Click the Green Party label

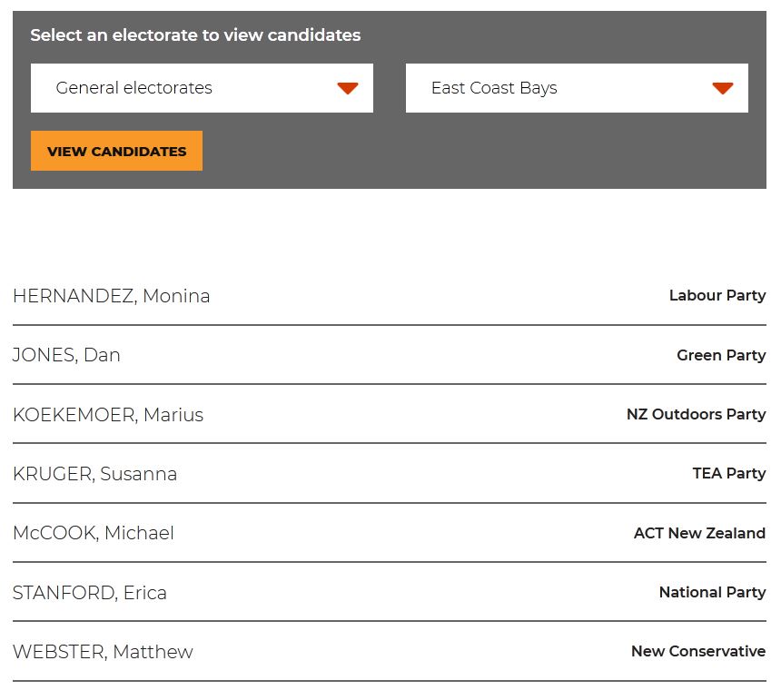tap(720, 355)
